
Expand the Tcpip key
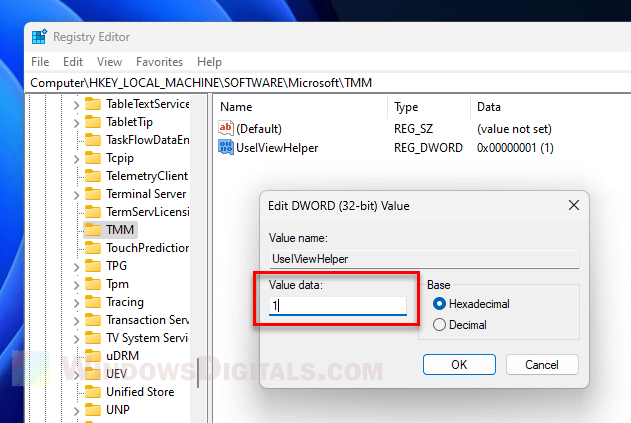(76, 159)
